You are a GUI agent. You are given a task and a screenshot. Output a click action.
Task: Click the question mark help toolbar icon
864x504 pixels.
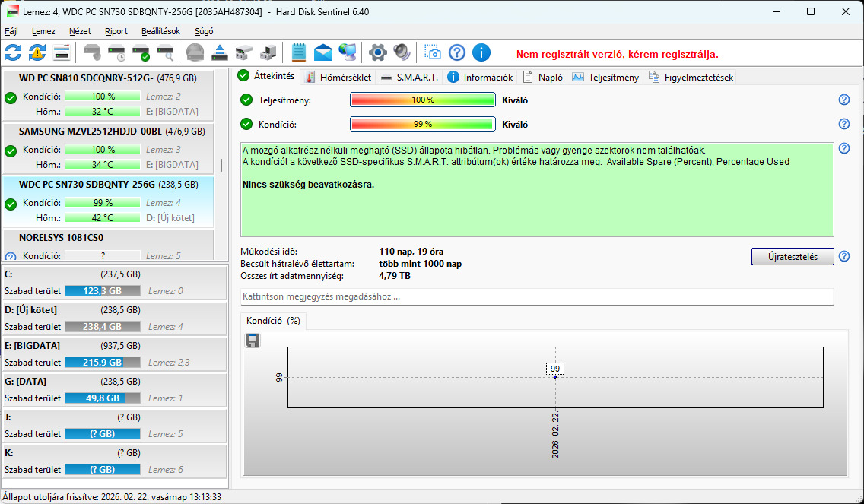pyautogui.click(x=457, y=53)
